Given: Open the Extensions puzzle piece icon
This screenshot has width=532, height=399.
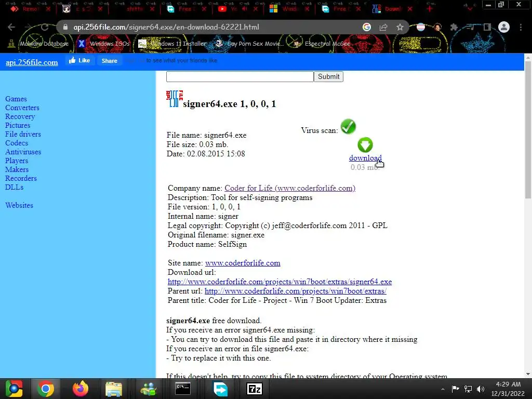Looking at the screenshot, I should (x=454, y=27).
